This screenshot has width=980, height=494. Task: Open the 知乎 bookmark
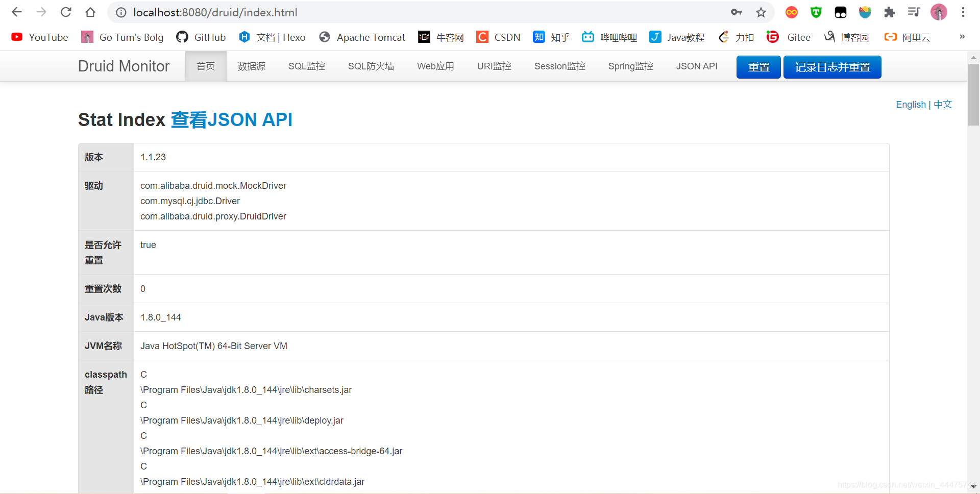tap(551, 37)
